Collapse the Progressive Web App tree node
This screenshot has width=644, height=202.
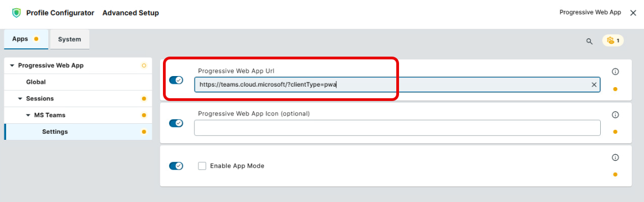coord(12,65)
